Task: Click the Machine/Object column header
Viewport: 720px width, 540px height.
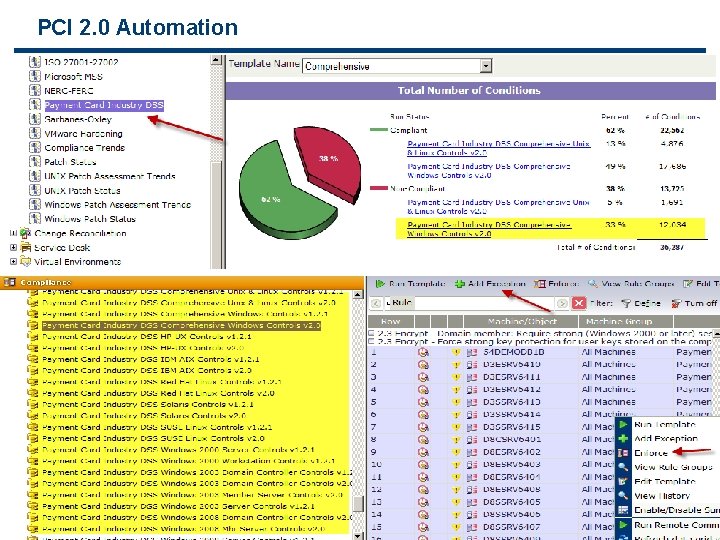Action: (521, 321)
